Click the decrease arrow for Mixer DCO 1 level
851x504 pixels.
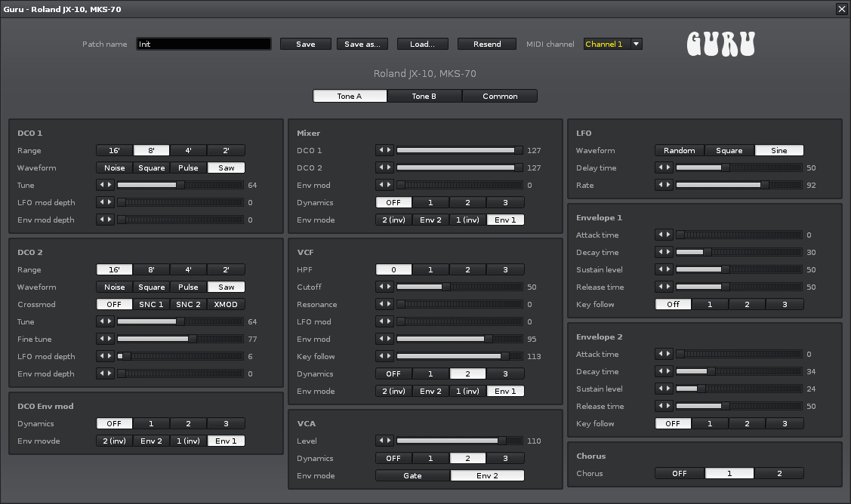pos(381,150)
